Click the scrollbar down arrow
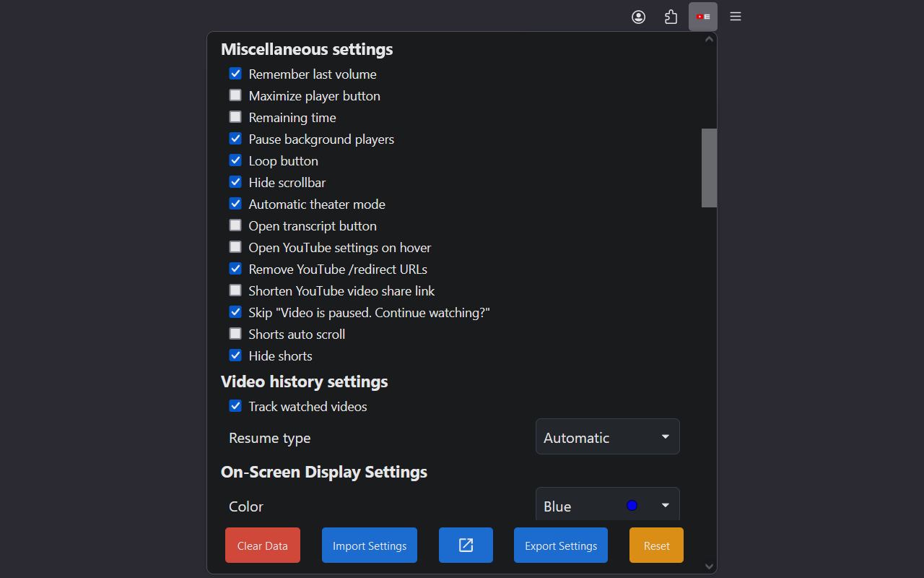The image size is (924, 578). [x=709, y=566]
